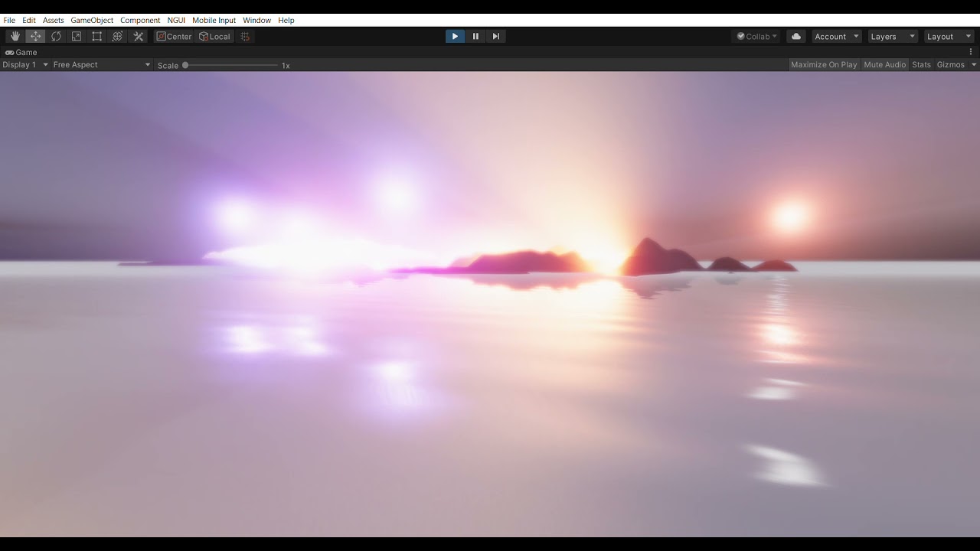Open Collab dropdown
980x551 pixels.
point(756,37)
